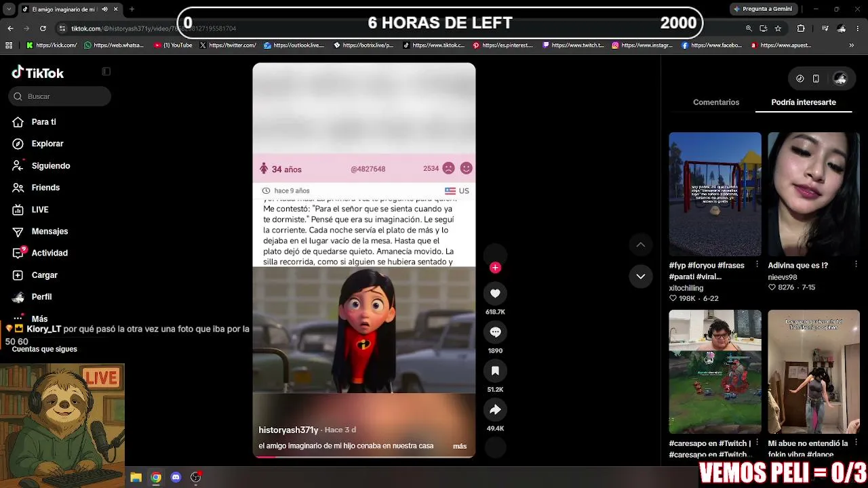The image size is (868, 488).
Task: Visit nieevs98's profile
Action: pos(783,277)
